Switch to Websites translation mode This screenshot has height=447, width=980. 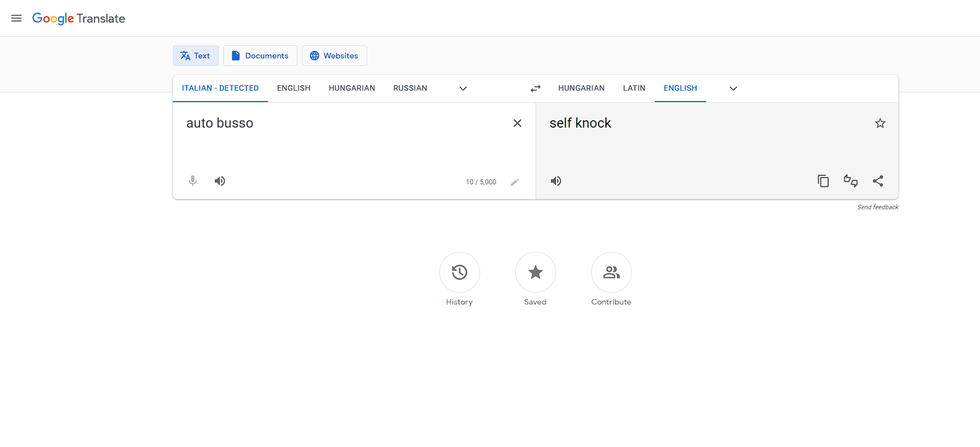click(334, 56)
